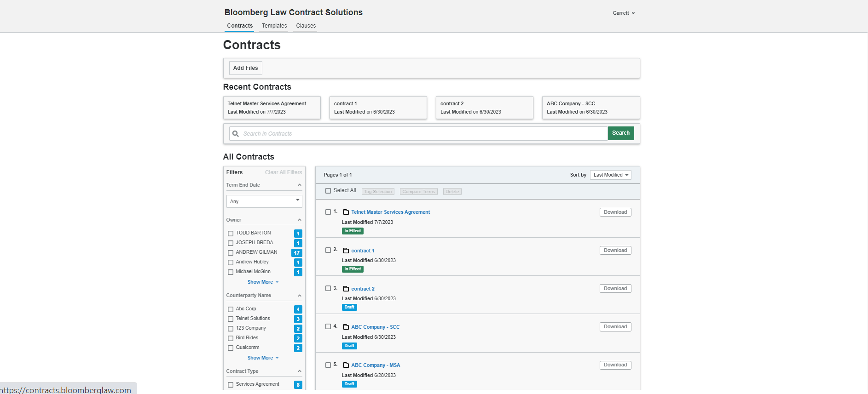Click folder icon beside contract 1
868x394 pixels.
point(346,251)
